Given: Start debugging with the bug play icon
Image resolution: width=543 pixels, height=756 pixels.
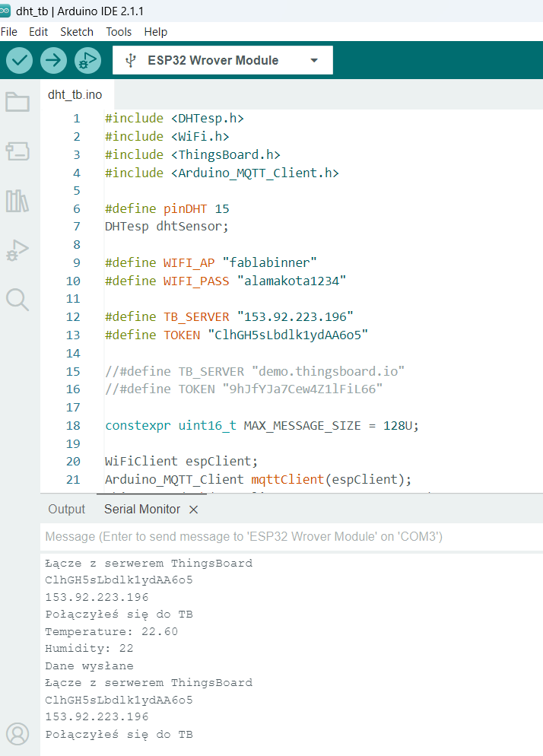Looking at the screenshot, I should click(x=87, y=60).
